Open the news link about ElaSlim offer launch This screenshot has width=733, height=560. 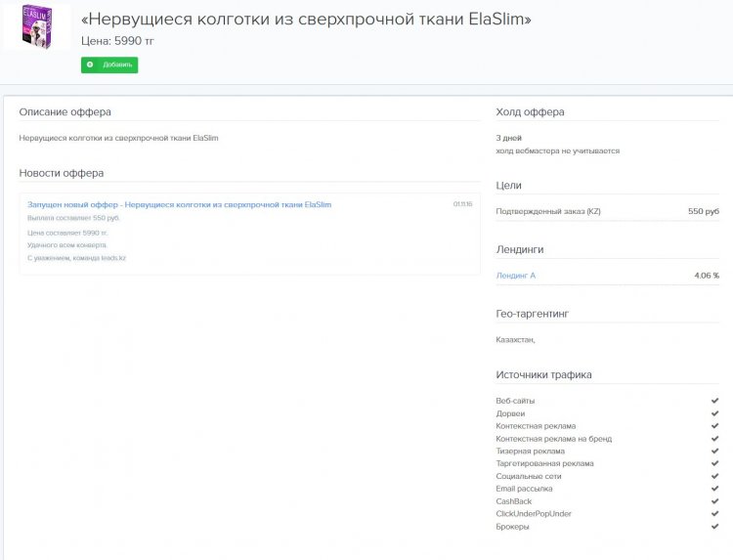pos(179,205)
